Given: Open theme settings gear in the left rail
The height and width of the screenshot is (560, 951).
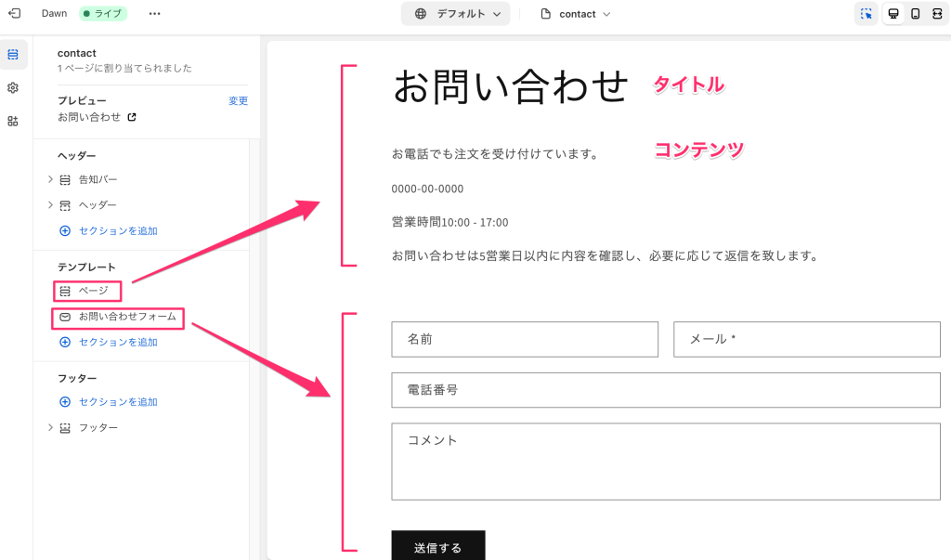Looking at the screenshot, I should (x=13, y=87).
